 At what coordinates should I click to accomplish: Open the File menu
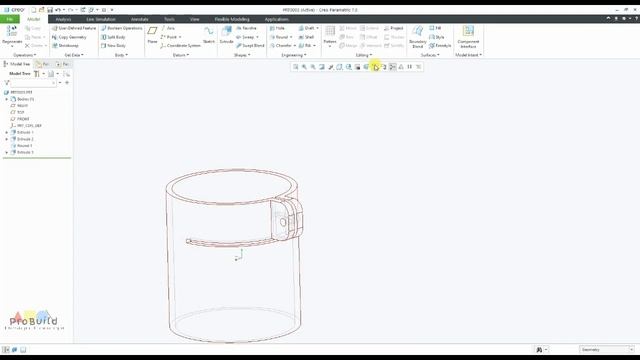tap(10, 19)
